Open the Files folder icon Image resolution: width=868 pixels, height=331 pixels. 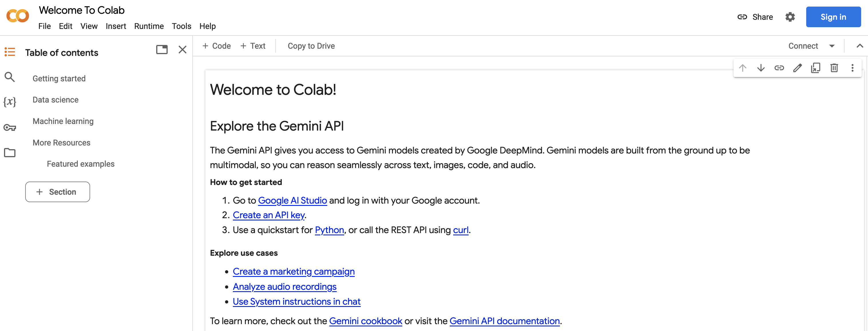(x=10, y=153)
